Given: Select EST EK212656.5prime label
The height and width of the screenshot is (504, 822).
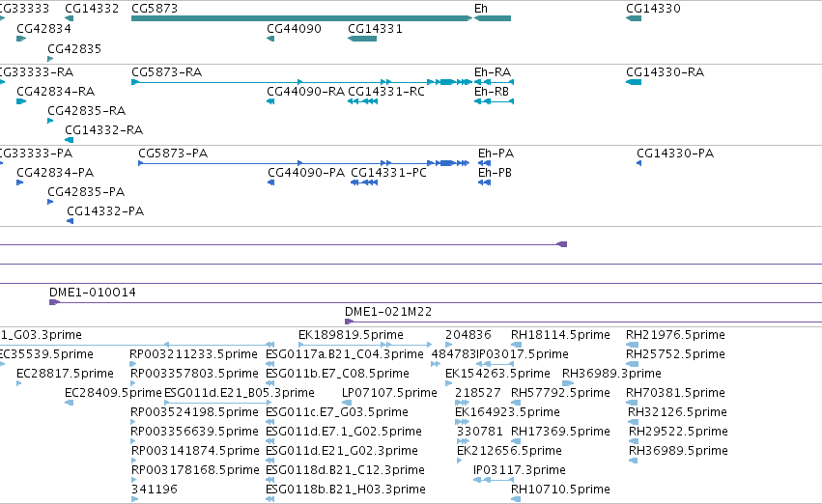Looking at the screenshot, I should tap(509, 451).
